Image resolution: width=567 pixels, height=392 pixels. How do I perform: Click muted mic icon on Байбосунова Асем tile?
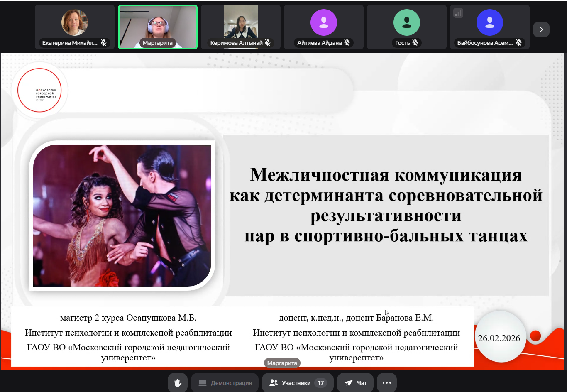[x=518, y=43]
